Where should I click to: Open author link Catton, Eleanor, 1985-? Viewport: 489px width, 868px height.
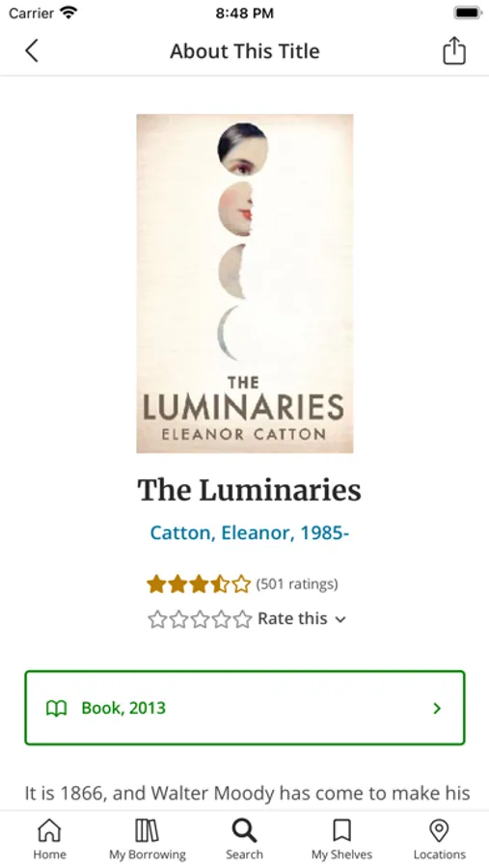(249, 533)
